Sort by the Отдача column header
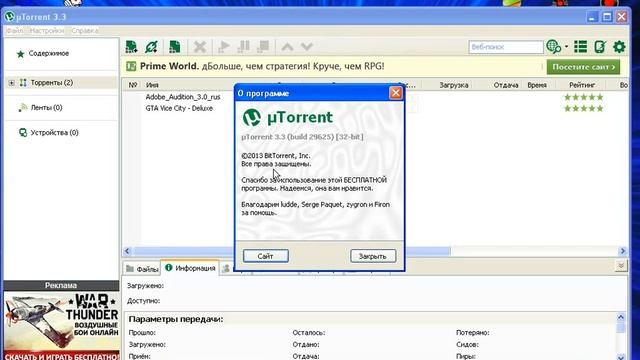Image resolution: width=640 pixels, height=360 pixels. pyautogui.click(x=506, y=85)
